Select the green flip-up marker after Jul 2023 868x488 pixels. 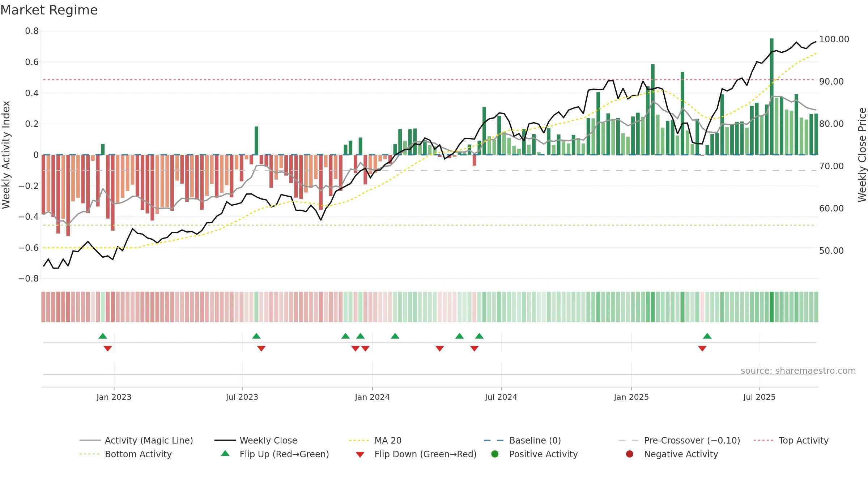pyautogui.click(x=256, y=336)
